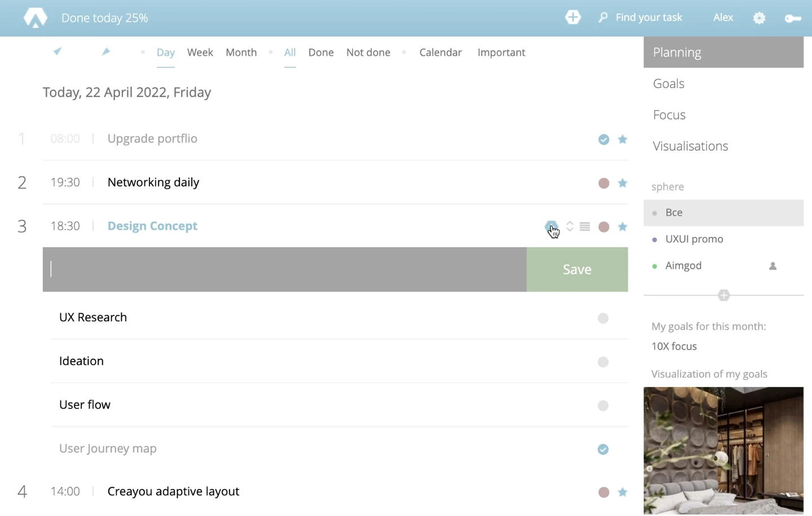Save the new subtask
The height and width of the screenshot is (516, 812).
[577, 270]
